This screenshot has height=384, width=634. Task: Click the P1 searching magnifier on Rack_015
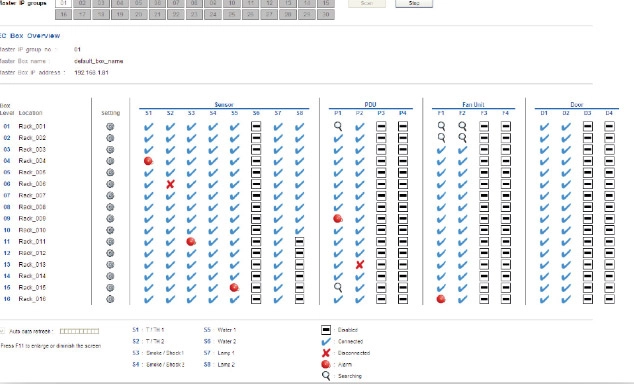click(x=338, y=288)
